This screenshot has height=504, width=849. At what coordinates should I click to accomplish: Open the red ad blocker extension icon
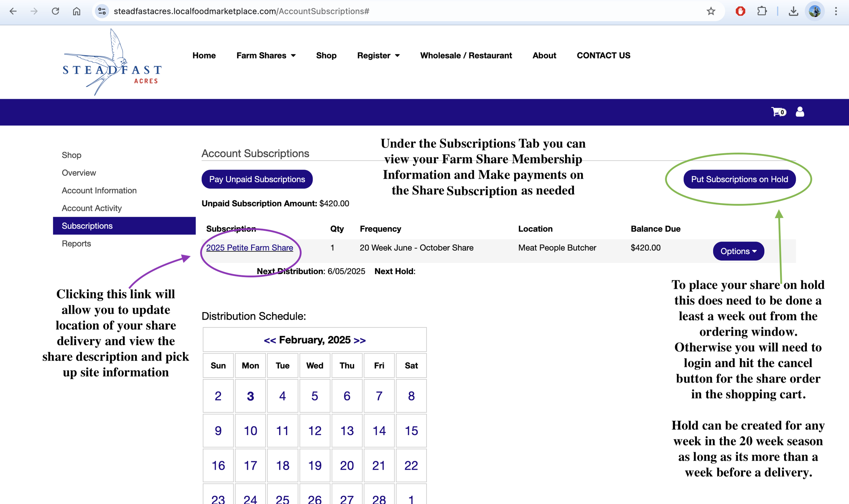click(x=740, y=11)
